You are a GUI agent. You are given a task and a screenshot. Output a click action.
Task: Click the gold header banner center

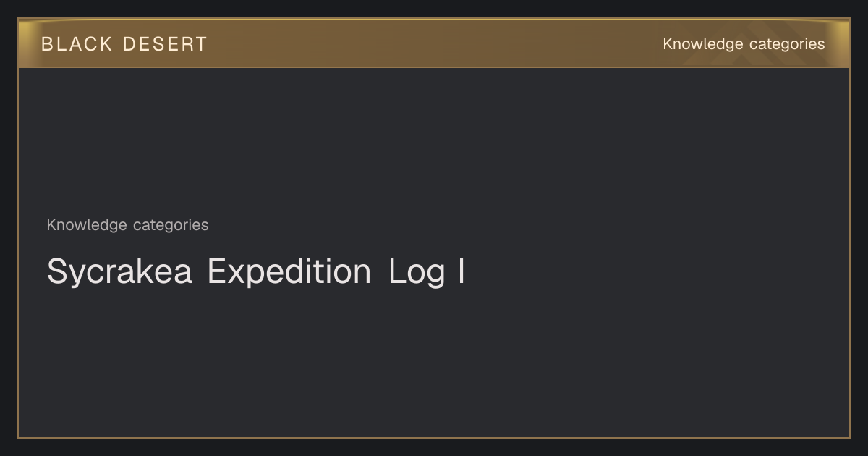tap(434, 43)
